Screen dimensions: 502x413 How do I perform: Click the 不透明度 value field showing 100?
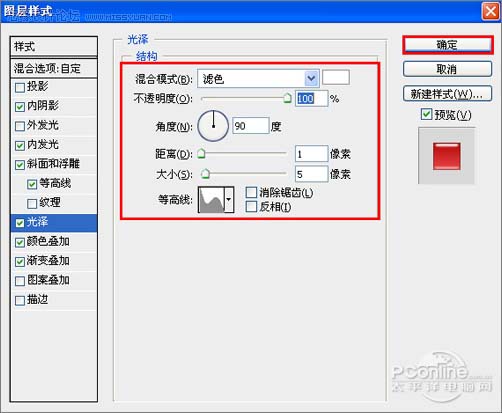(x=312, y=99)
